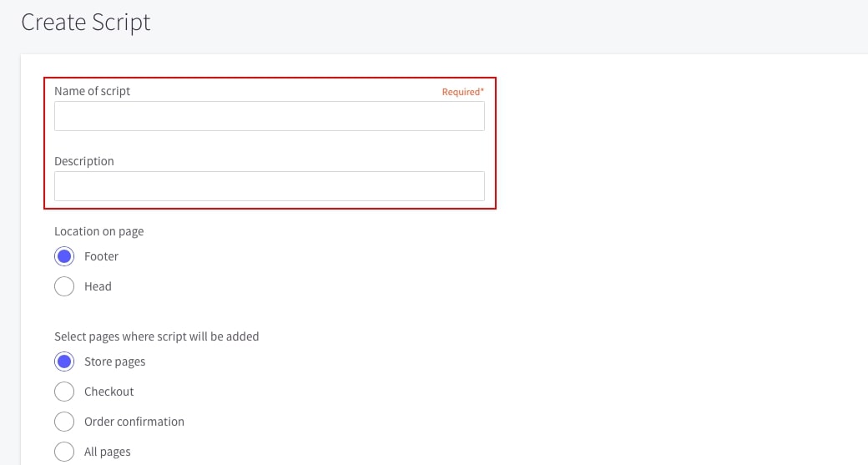
Task: Click the "Footer" option label text
Action: click(101, 256)
